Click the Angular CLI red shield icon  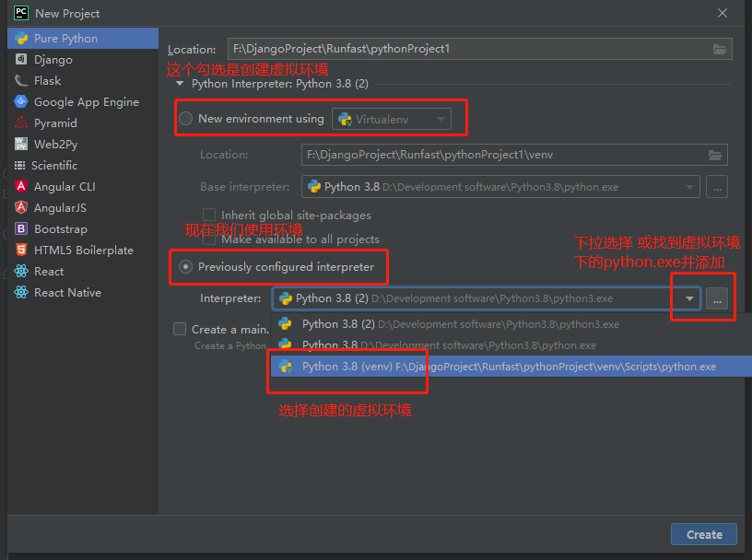21,186
